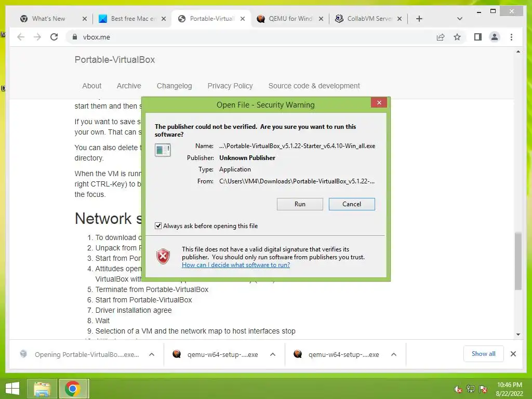Click Show all downloads

484,354
